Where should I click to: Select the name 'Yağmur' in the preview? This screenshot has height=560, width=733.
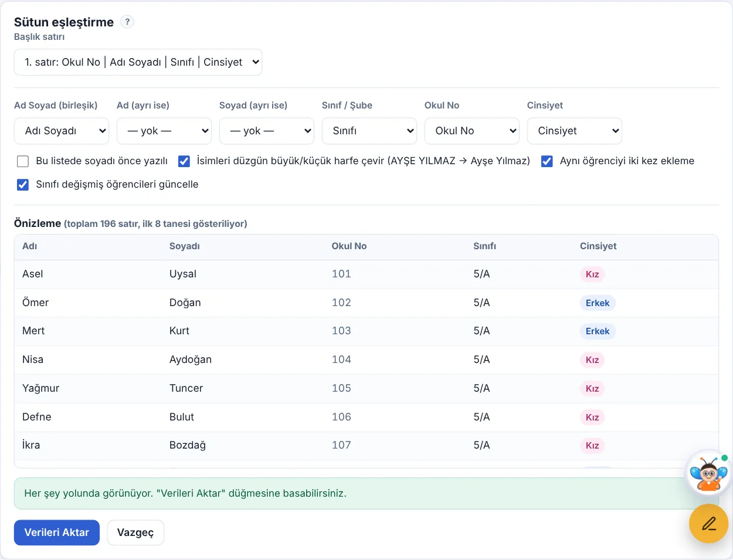tap(41, 388)
